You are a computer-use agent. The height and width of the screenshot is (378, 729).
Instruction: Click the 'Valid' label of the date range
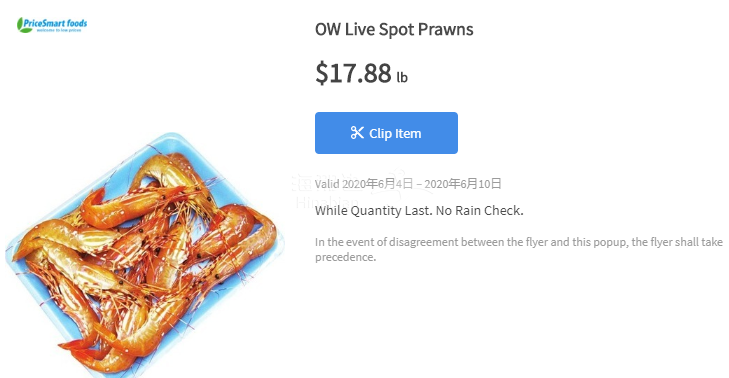coord(327,184)
